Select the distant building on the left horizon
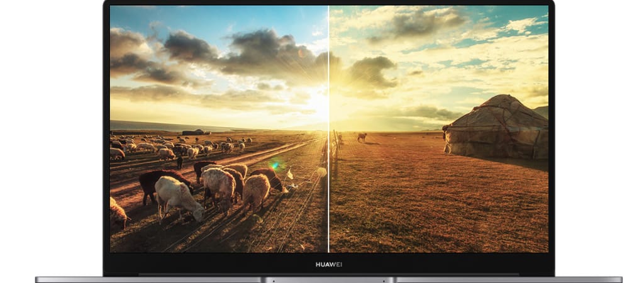The width and height of the screenshot is (644, 283). point(196,132)
